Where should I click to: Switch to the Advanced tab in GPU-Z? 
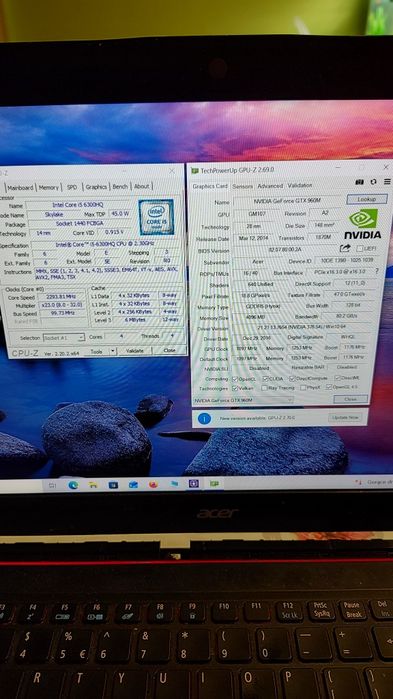click(x=270, y=186)
